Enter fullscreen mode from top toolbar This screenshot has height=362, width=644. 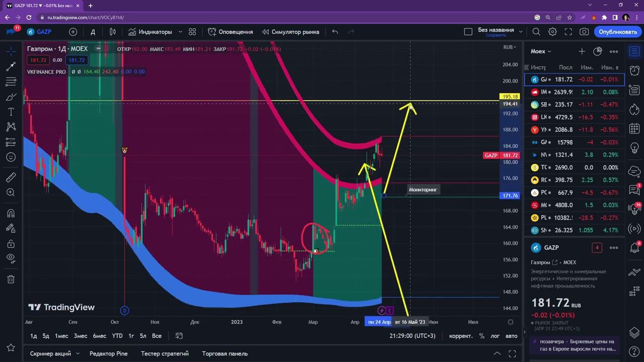tap(569, 32)
